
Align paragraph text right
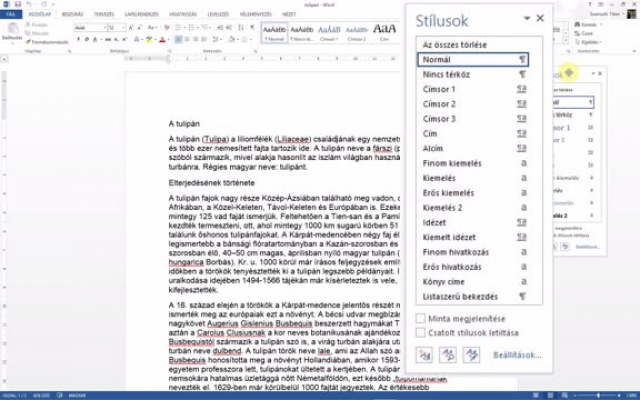coord(196,40)
